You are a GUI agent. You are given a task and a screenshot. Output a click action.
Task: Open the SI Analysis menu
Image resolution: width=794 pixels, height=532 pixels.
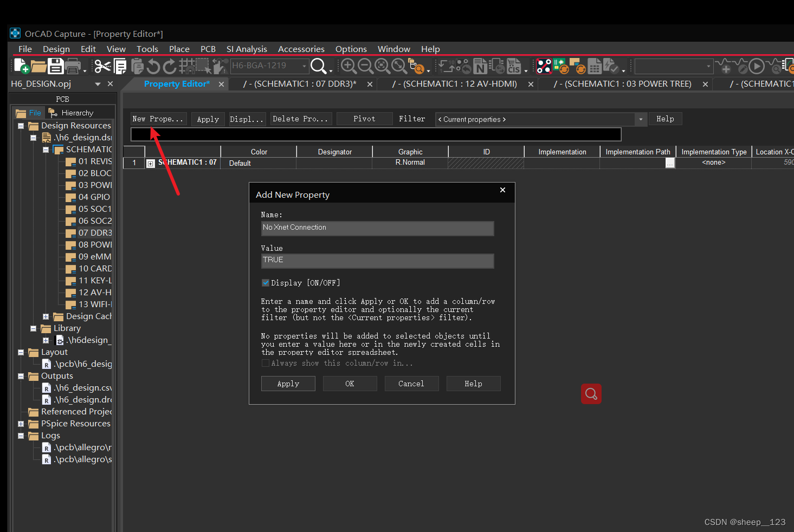tap(247, 49)
